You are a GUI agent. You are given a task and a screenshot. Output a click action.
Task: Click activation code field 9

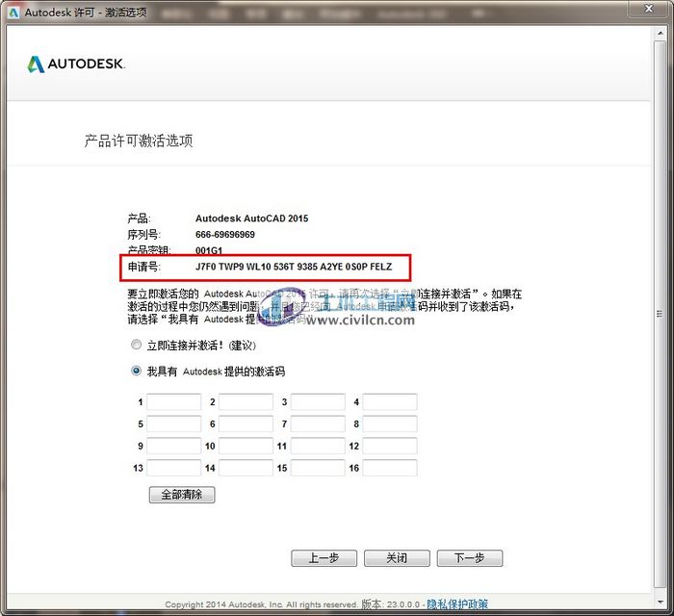tap(173, 446)
